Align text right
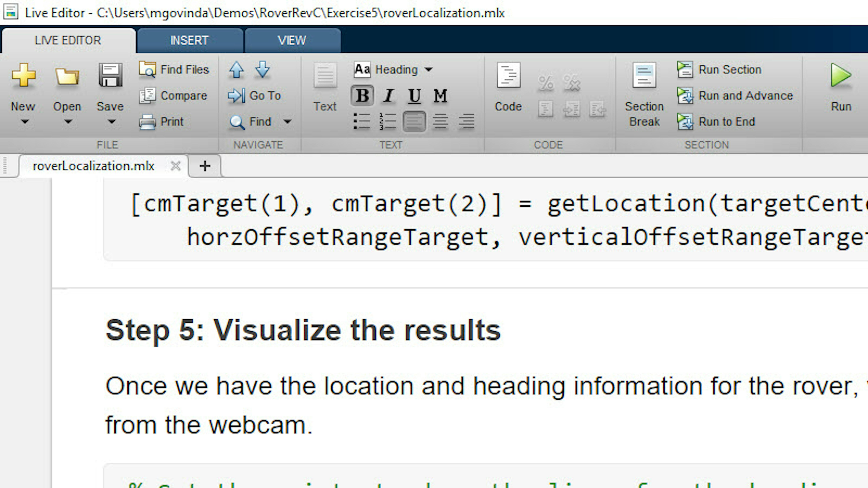Viewport: 868px width, 488px height. coord(466,122)
